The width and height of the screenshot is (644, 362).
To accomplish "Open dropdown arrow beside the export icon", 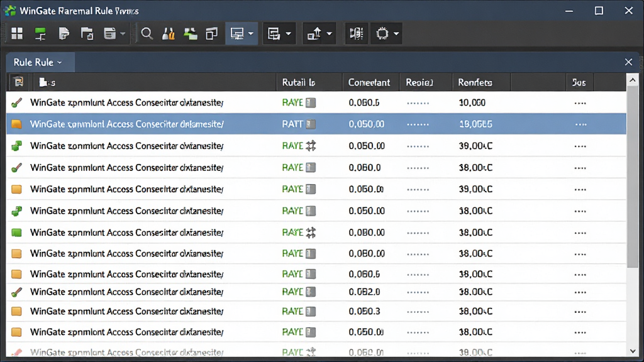I will click(x=329, y=34).
